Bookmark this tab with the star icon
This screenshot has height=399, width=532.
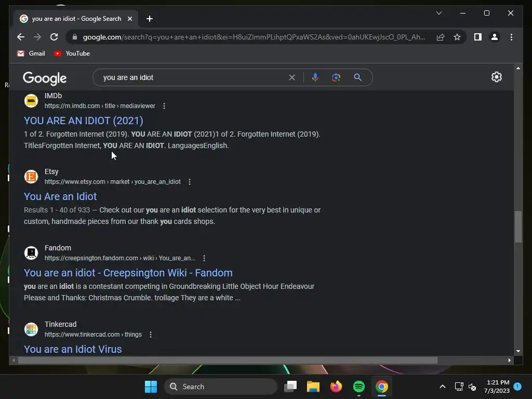(x=457, y=37)
